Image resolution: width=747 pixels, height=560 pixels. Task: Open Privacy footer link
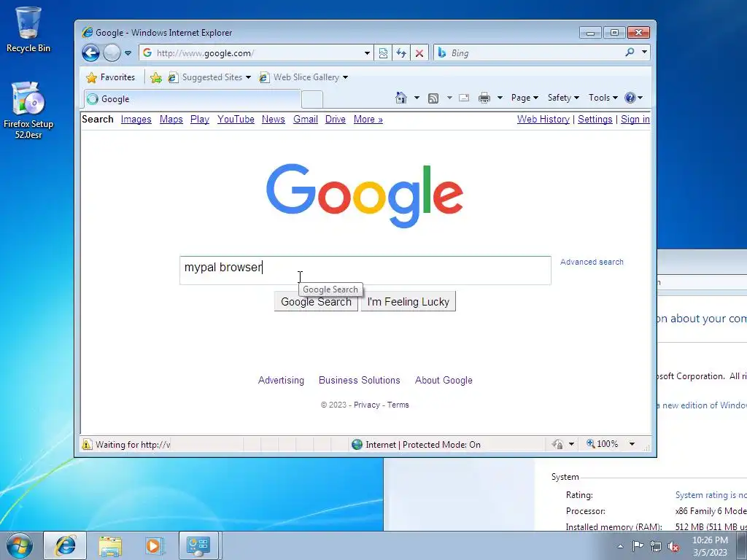click(366, 405)
